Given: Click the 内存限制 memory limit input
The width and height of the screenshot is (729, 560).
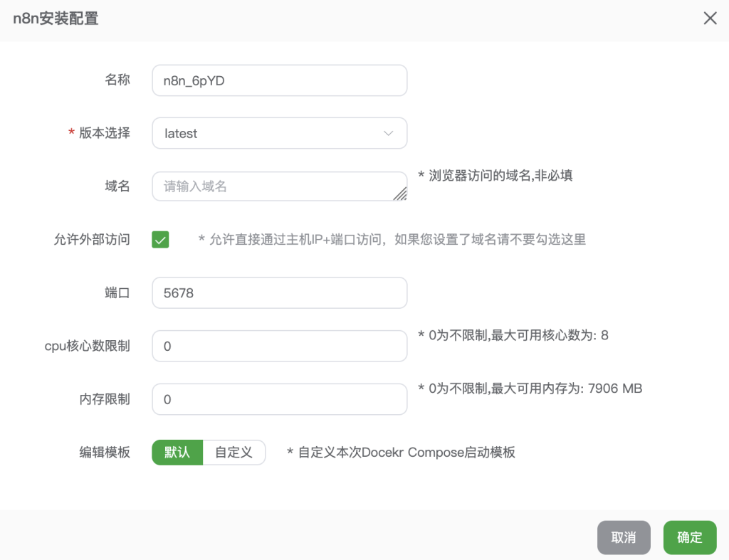Looking at the screenshot, I should click(x=279, y=399).
